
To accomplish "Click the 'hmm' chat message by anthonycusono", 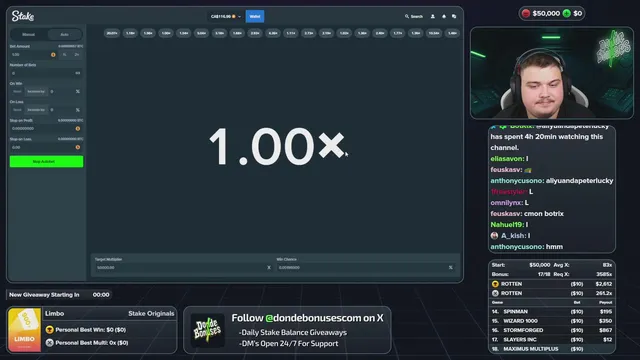I will click(x=554, y=247).
